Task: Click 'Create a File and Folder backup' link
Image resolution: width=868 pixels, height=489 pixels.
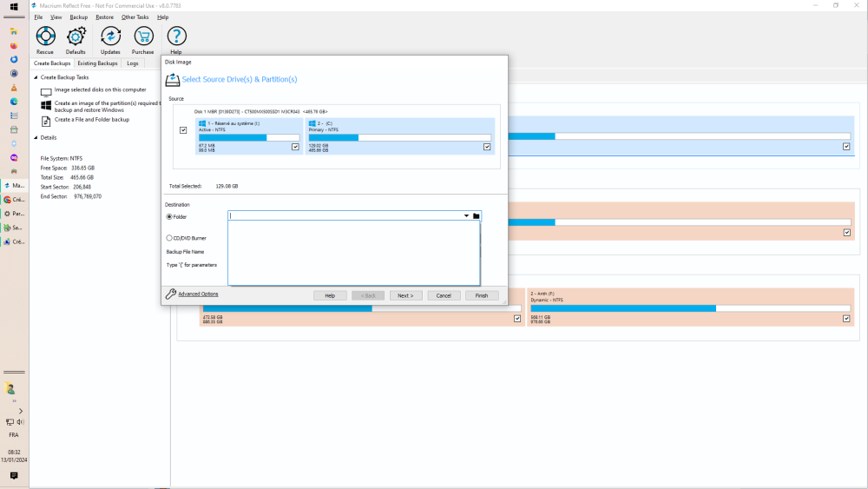Action: [x=92, y=120]
